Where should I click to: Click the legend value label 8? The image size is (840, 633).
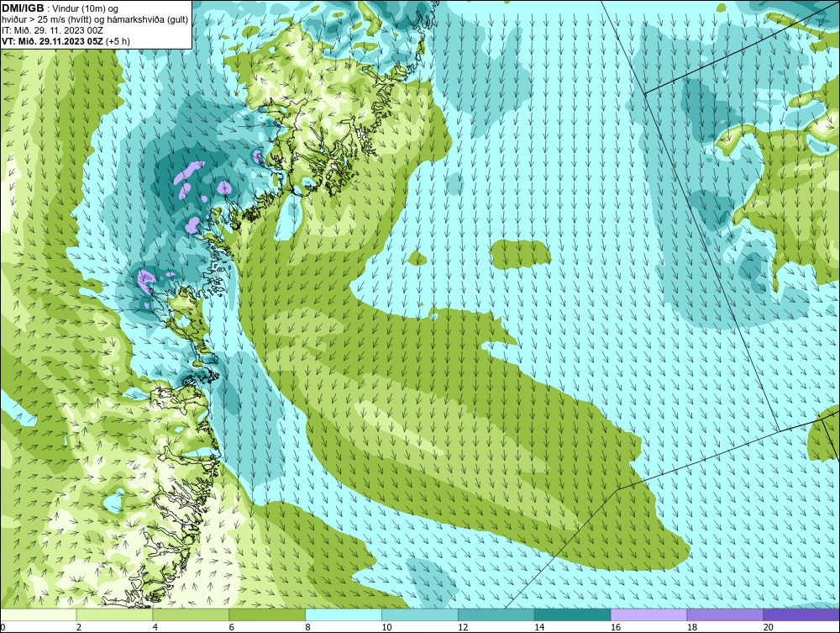307,627
